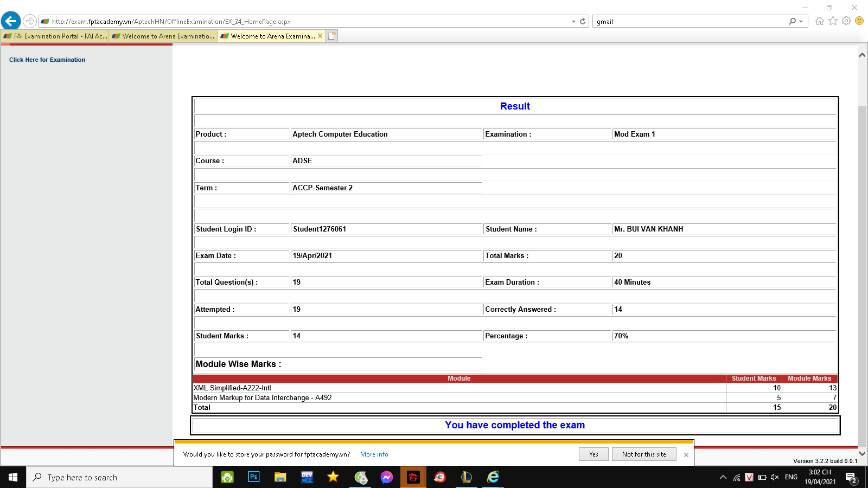Open the green Android app taskbar icon
Screen dimensions: 868x488
click(227, 477)
